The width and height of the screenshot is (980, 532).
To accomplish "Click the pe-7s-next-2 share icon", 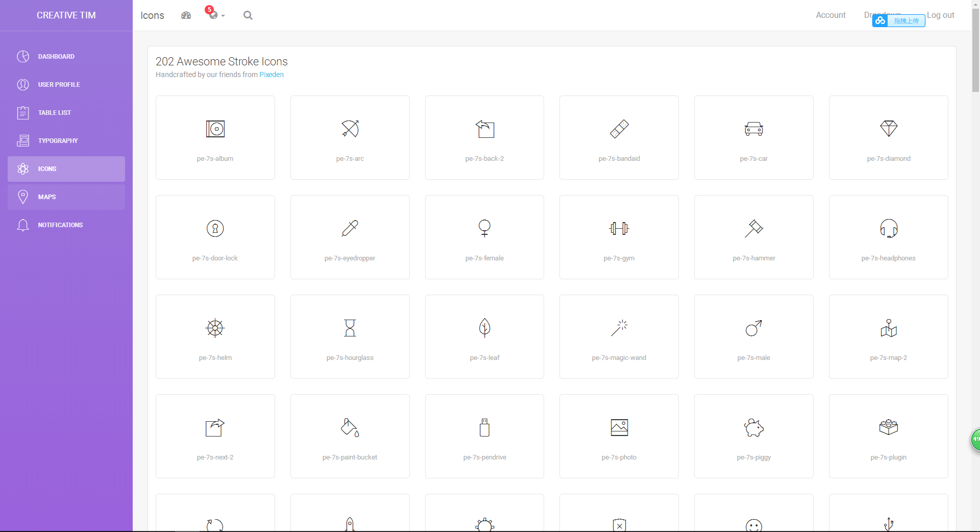I will [215, 427].
